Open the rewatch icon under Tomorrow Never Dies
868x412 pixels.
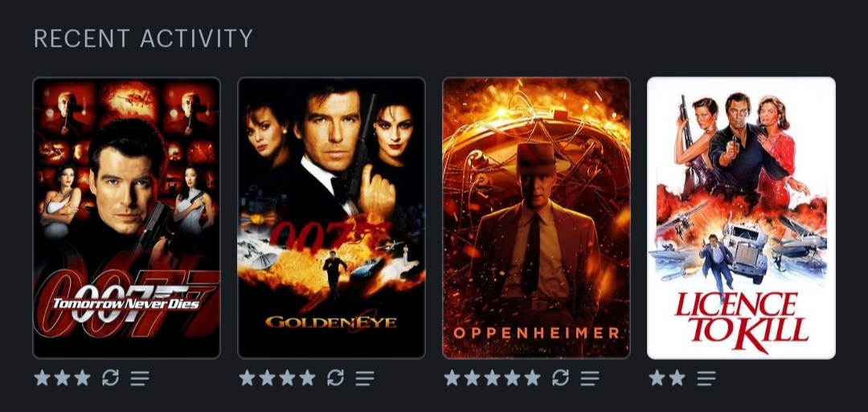click(x=110, y=377)
